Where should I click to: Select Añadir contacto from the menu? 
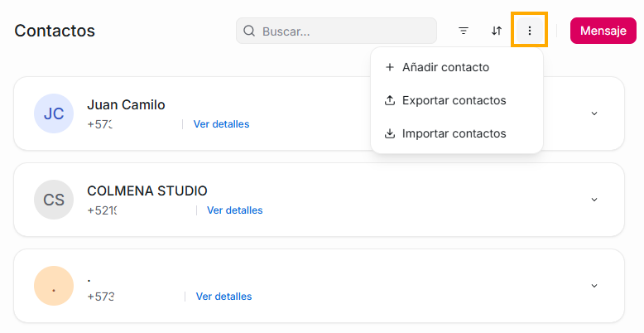click(x=445, y=67)
